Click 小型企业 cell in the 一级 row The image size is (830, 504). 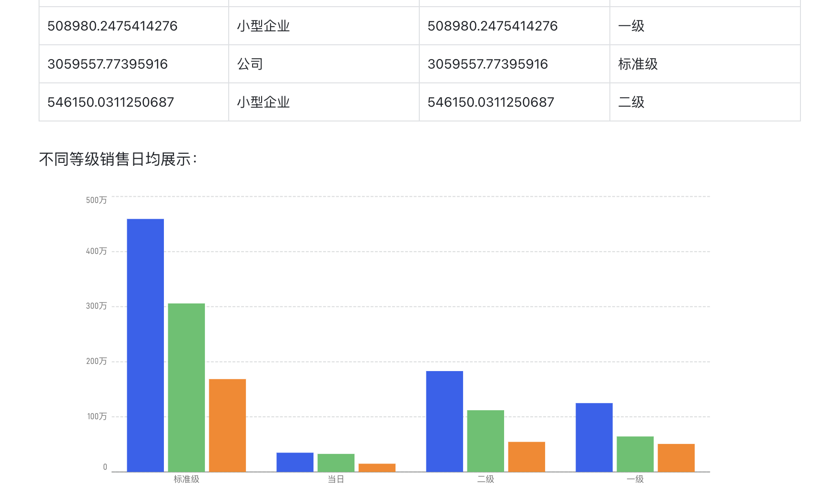[324, 26]
